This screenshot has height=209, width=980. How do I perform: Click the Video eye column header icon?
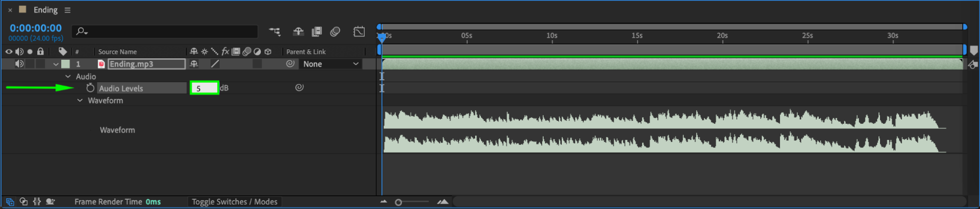9,51
